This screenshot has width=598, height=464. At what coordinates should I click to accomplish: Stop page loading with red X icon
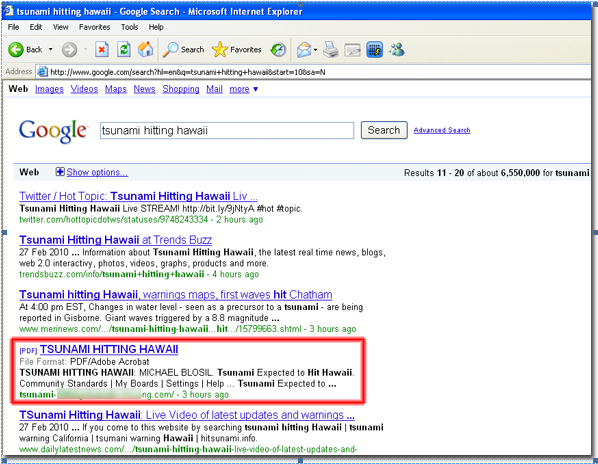[102, 50]
